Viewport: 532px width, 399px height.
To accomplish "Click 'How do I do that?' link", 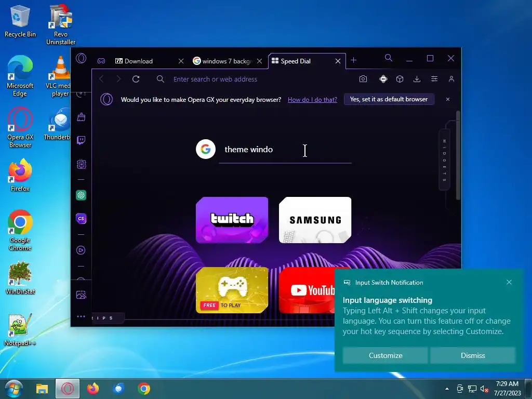I will [312, 99].
